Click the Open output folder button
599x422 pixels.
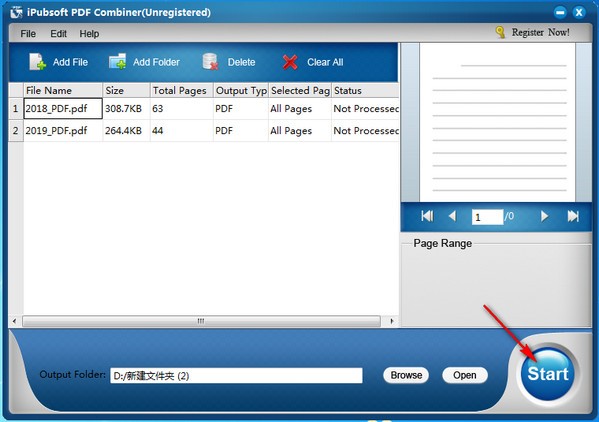[465, 375]
